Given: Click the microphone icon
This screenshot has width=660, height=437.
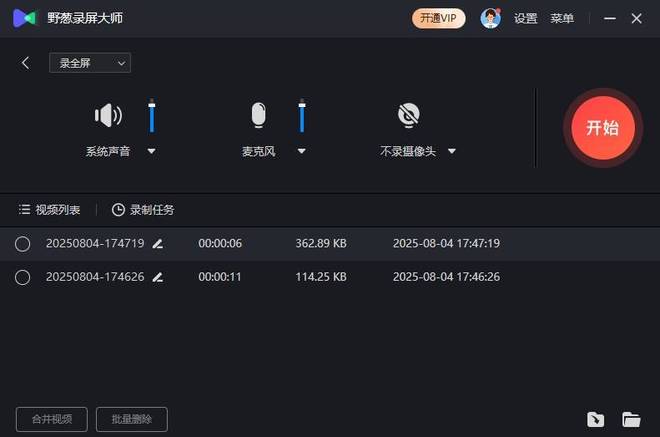Looking at the screenshot, I should [x=259, y=116].
